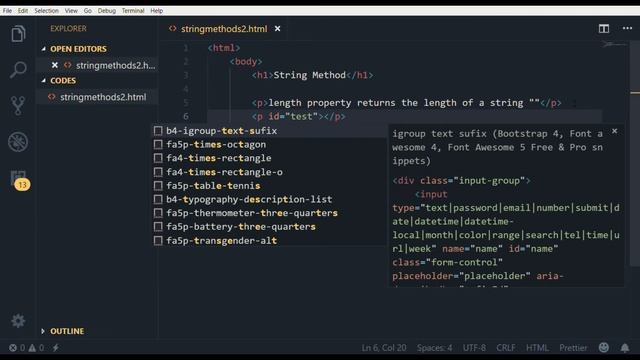640x360 pixels.
Task: Select the stringmethods2.html editor tab
Action: [224, 29]
